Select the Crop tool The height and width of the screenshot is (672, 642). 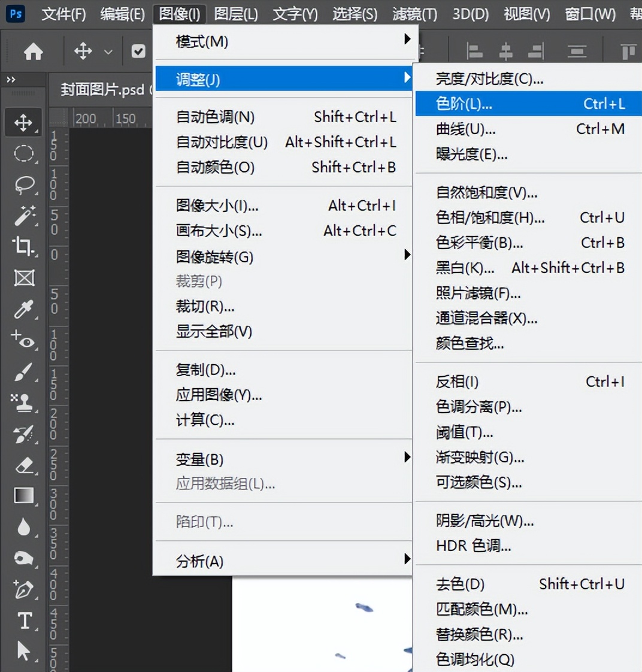click(x=23, y=246)
